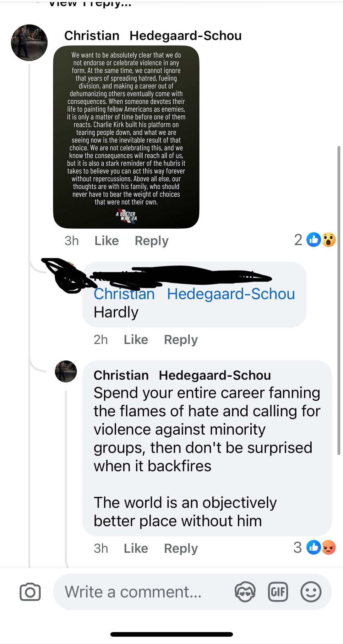Like the 'Hardly' reply
The height and width of the screenshot is (644, 343).
click(x=136, y=340)
